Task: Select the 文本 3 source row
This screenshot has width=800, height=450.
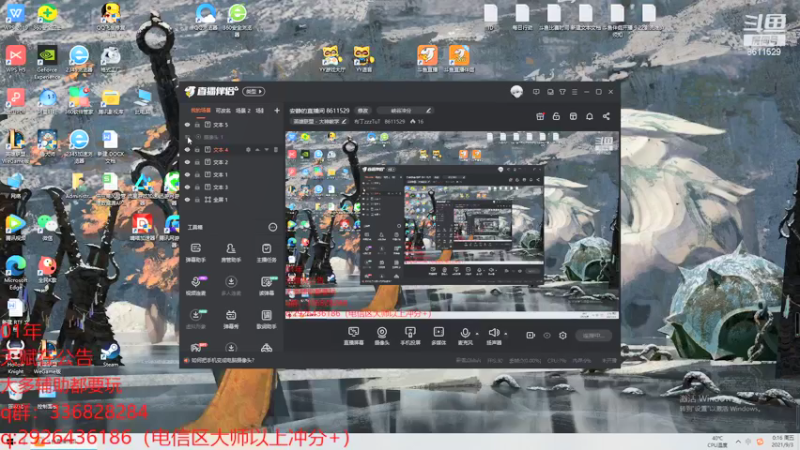Action: pos(232,187)
